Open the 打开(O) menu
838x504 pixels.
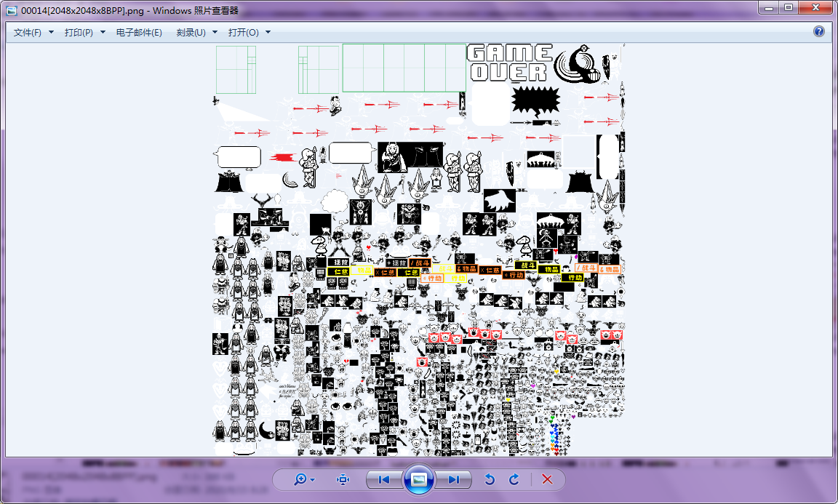tap(243, 33)
